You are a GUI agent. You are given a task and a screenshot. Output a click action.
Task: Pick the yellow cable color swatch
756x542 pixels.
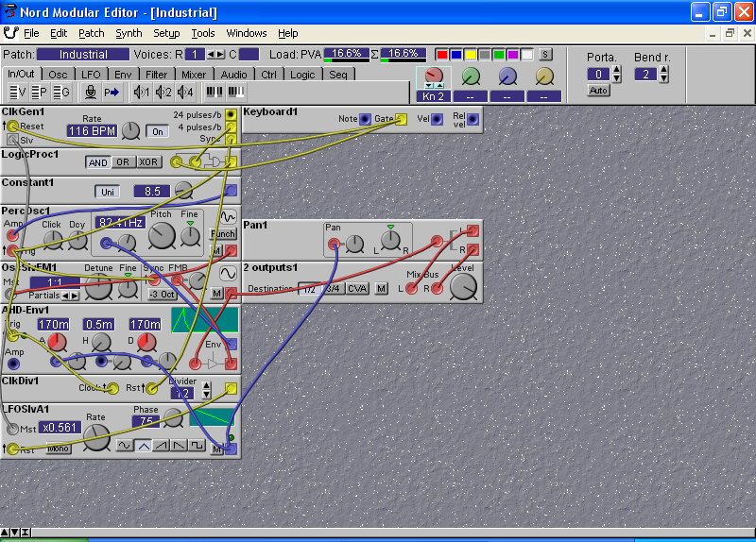(x=471, y=54)
